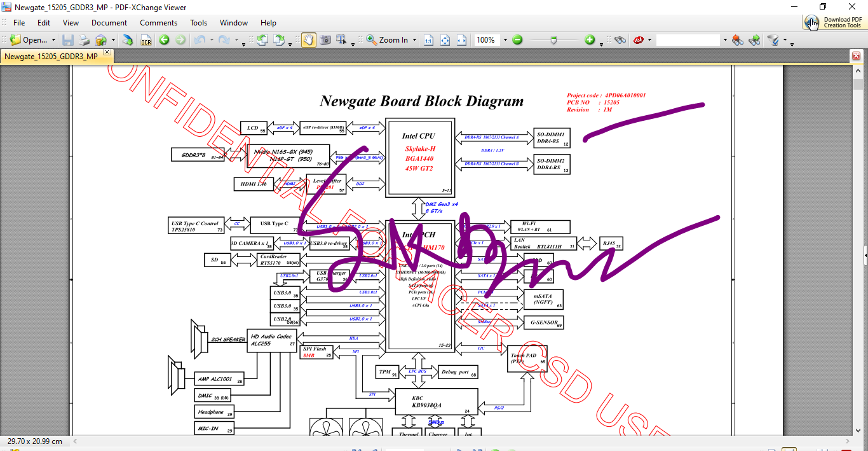Click the zoom slider thumb
868x451 pixels.
[553, 40]
